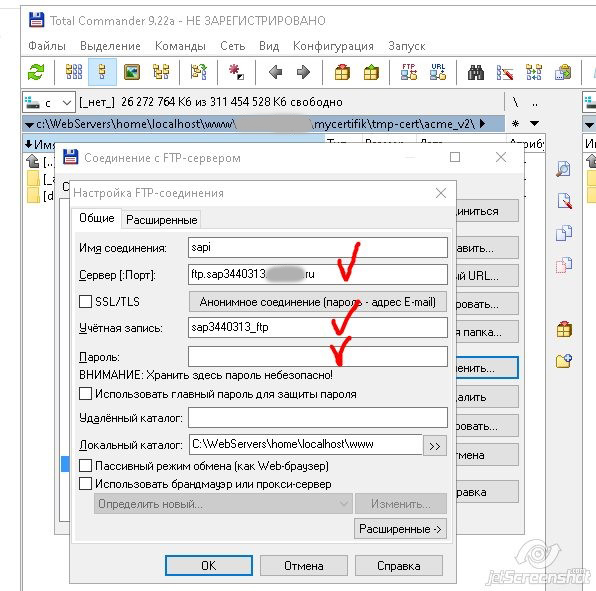Open favorites with the asterisk button
Viewport: 596px width, 591px height.
tap(516, 124)
